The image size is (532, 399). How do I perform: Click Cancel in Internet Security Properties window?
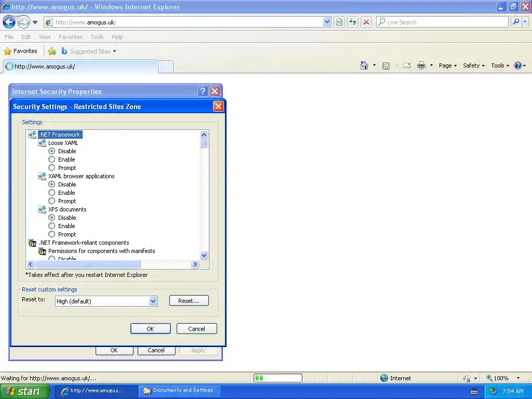[x=156, y=351]
